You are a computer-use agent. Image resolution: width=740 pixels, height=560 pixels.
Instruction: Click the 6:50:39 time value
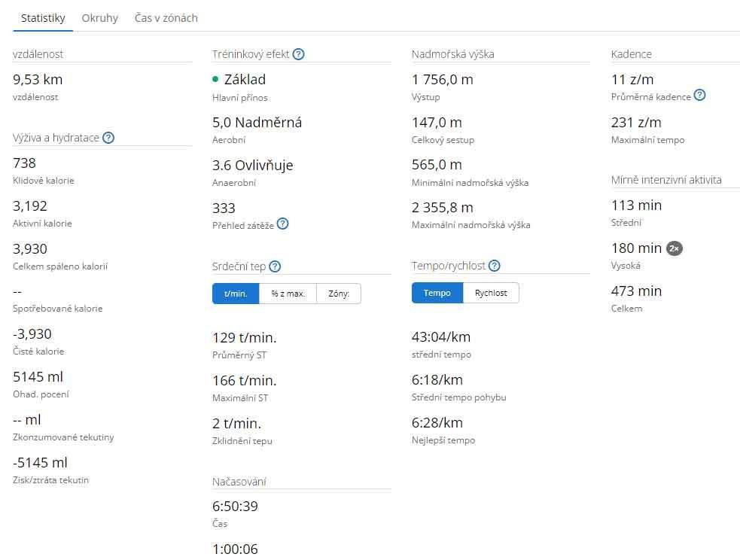point(235,507)
